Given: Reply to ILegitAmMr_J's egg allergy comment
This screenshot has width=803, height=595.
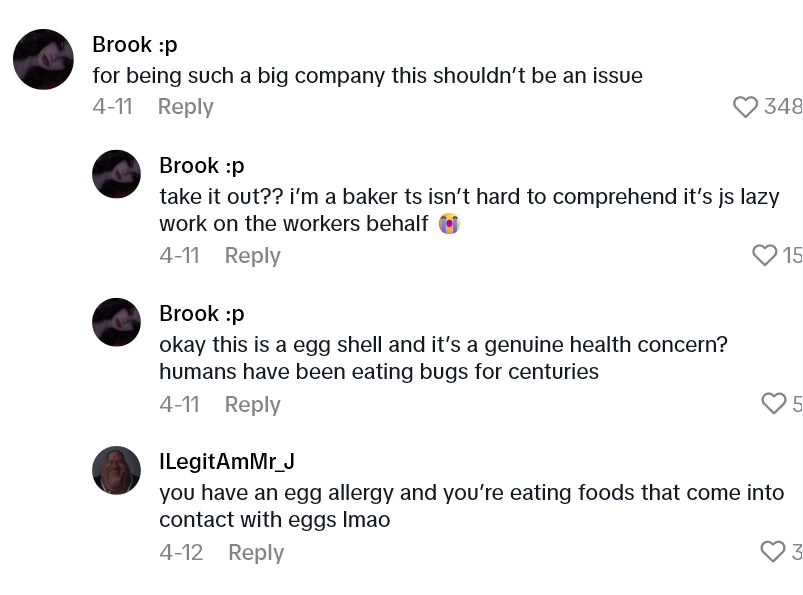Looking at the screenshot, I should [x=256, y=552].
